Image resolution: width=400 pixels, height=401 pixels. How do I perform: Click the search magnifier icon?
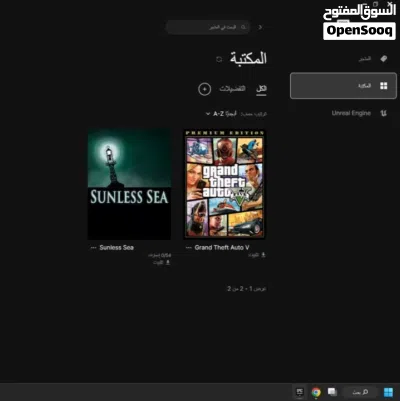coord(244,27)
